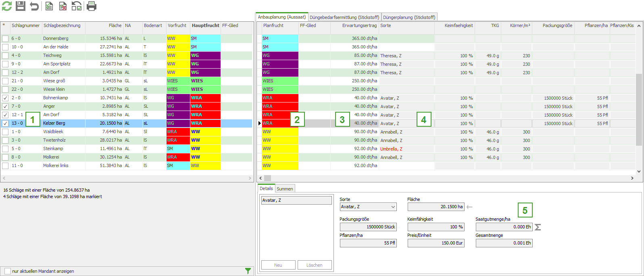Save changes with the floppy disk icon
The height and width of the screenshot is (276, 644).
click(x=21, y=6)
